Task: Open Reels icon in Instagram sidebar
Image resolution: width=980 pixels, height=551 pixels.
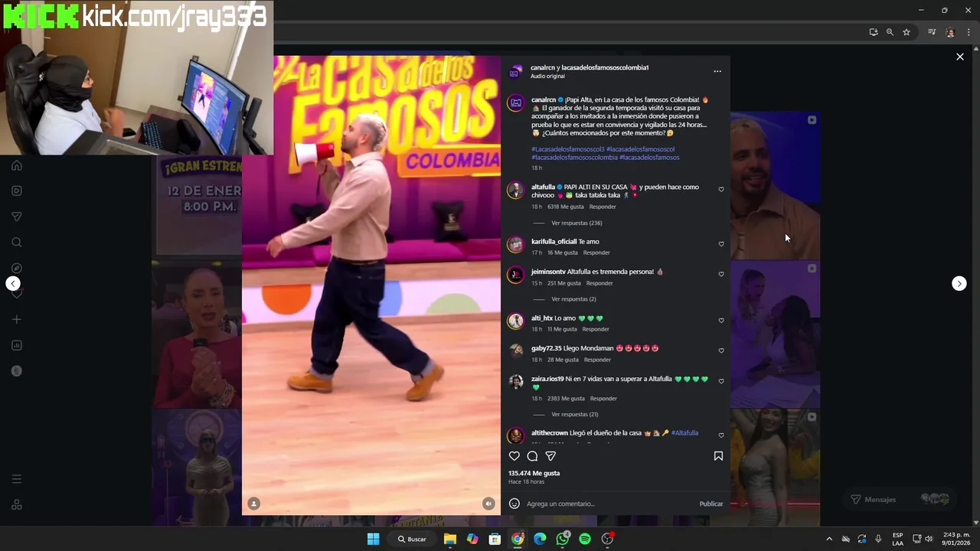Action: click(17, 191)
